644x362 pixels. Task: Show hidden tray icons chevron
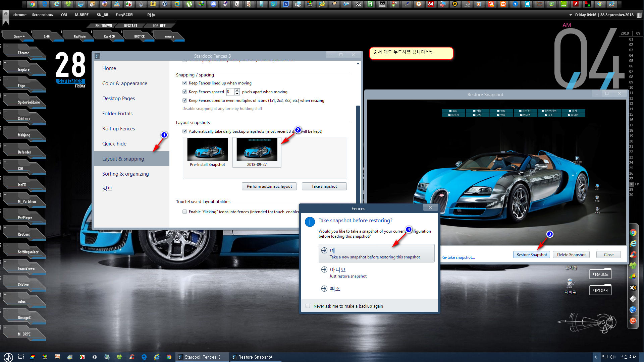(596, 357)
